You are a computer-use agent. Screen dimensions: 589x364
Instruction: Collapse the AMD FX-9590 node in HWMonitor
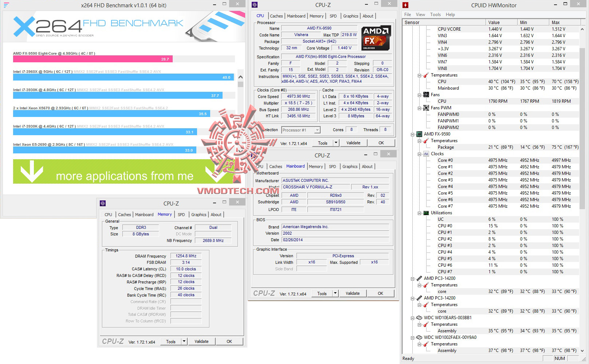click(413, 134)
